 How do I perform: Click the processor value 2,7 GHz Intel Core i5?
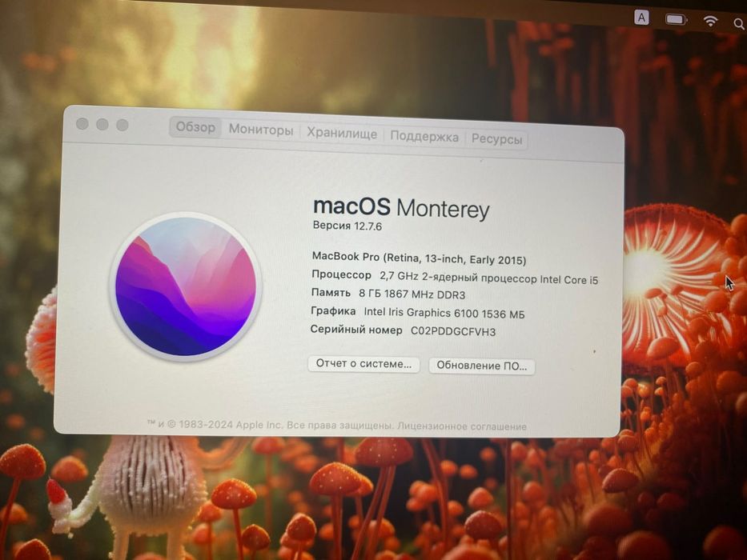tap(488, 278)
